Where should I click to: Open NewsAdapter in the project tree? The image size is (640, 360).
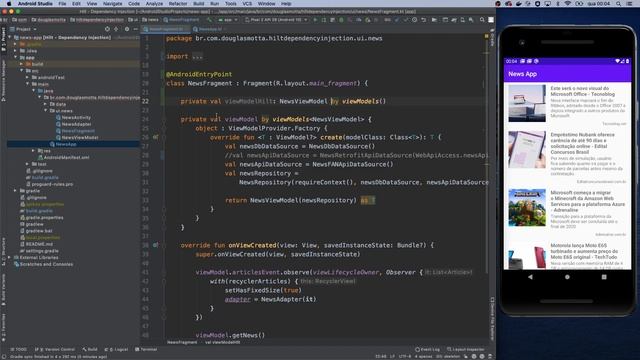(x=73, y=124)
